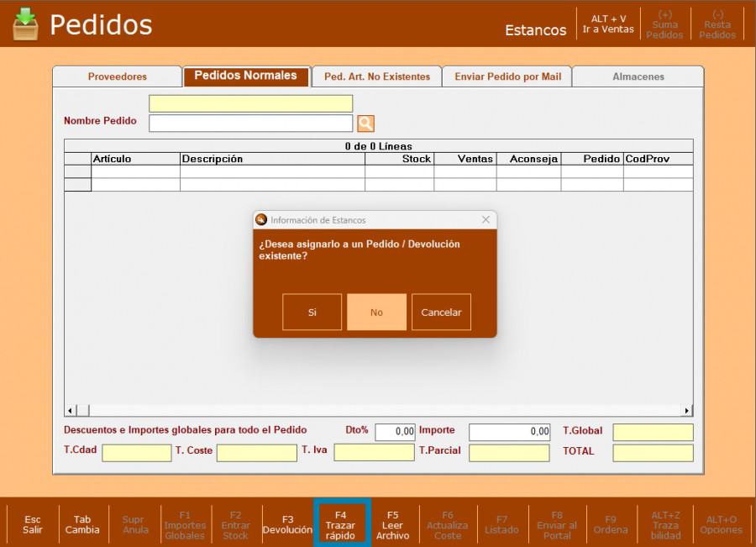
Task: Click the Dto% input field
Action: 395,432
